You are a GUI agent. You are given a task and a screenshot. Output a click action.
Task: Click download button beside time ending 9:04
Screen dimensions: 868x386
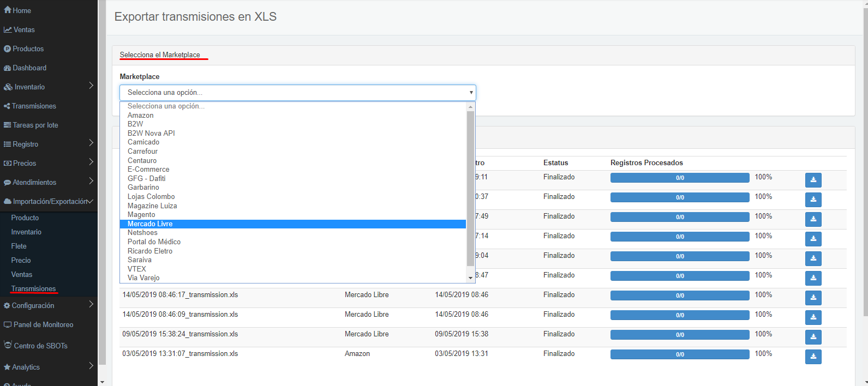[813, 258]
